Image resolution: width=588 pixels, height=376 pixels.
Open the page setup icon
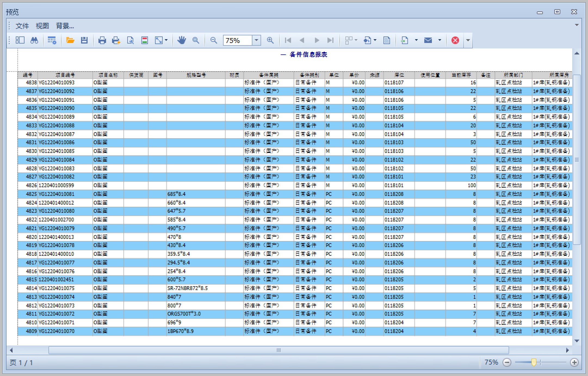[x=131, y=40]
